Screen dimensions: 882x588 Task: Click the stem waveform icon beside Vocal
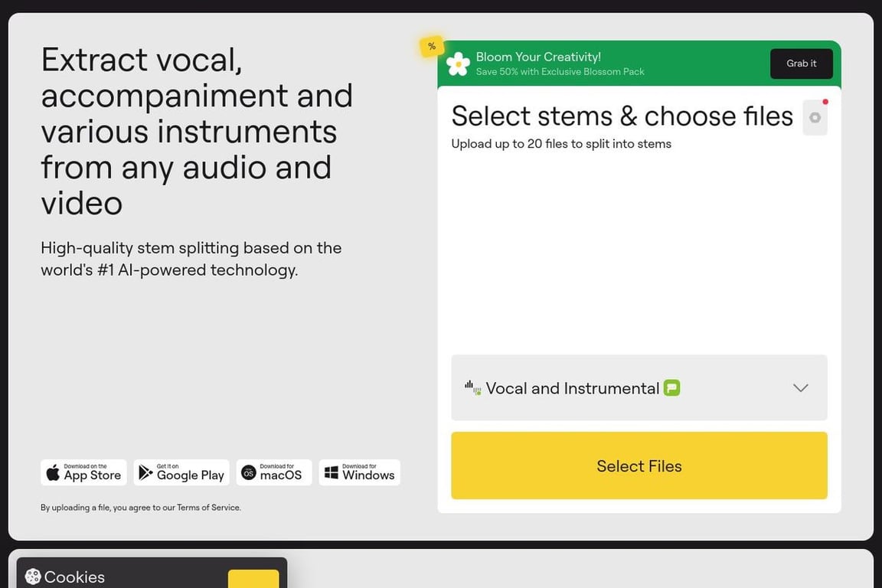pos(472,387)
